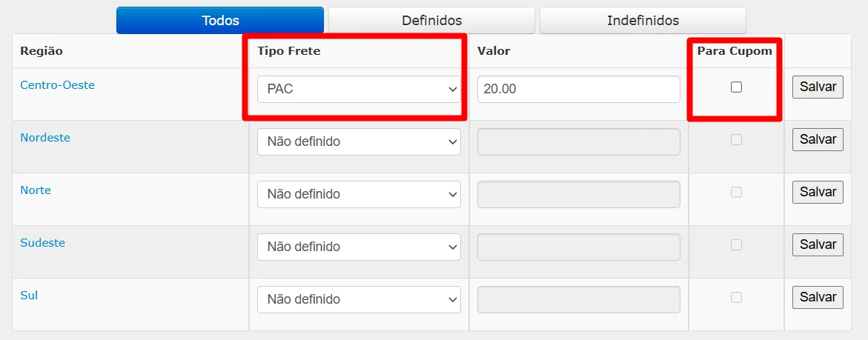Viewport: 868px width, 340px height.
Task: Click Salvar for the Norte row
Action: click(x=818, y=192)
